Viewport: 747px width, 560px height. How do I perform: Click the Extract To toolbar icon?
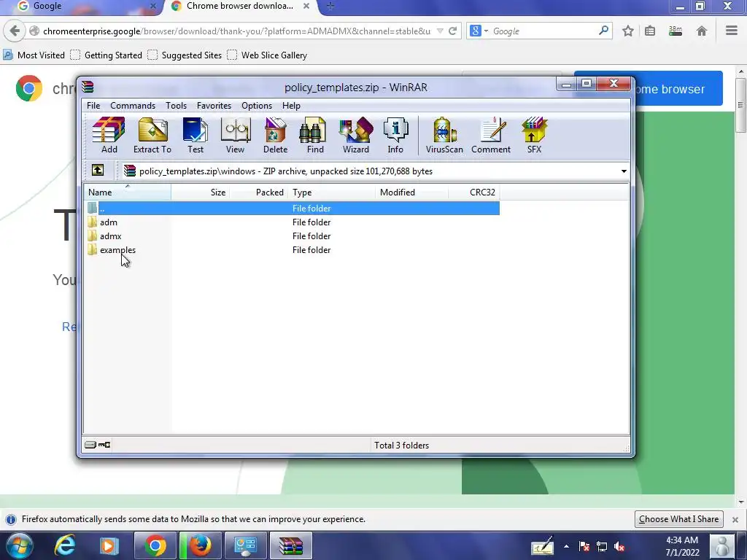tap(152, 135)
